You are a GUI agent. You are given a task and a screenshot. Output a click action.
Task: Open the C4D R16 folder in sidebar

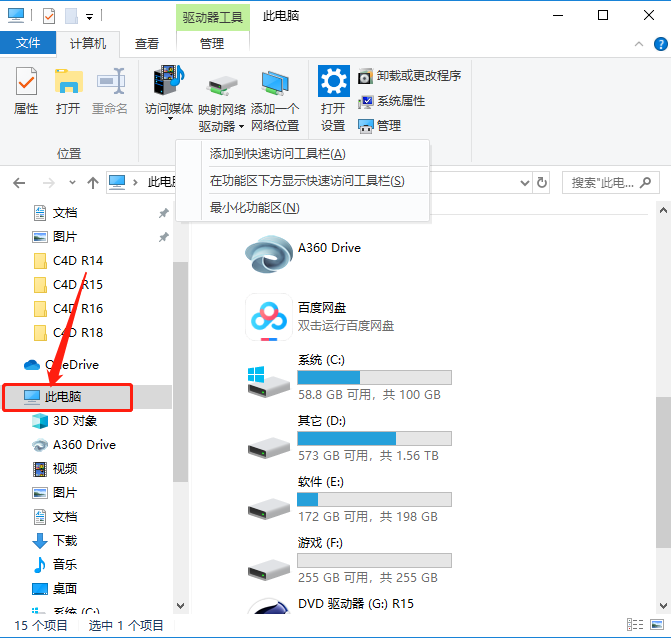click(x=77, y=309)
